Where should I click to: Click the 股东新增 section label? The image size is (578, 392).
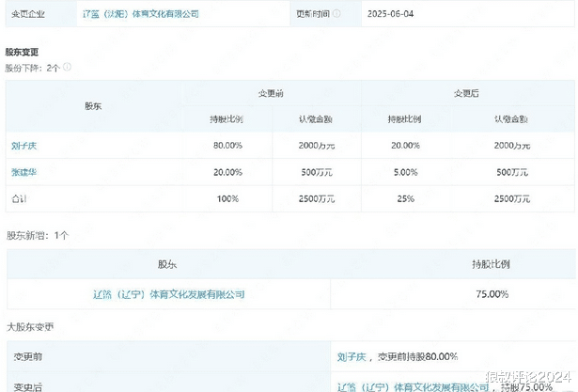click(x=38, y=235)
